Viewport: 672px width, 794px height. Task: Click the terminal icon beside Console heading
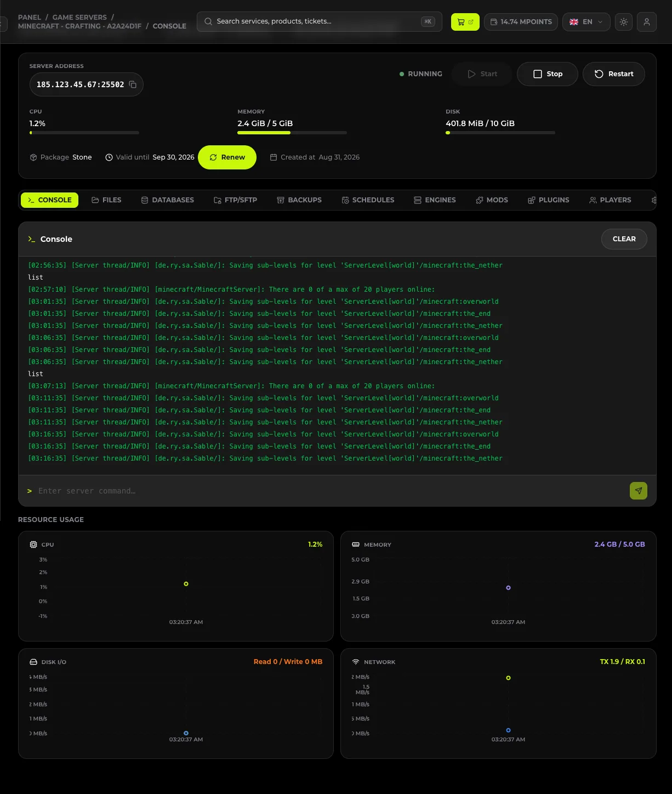(32, 239)
